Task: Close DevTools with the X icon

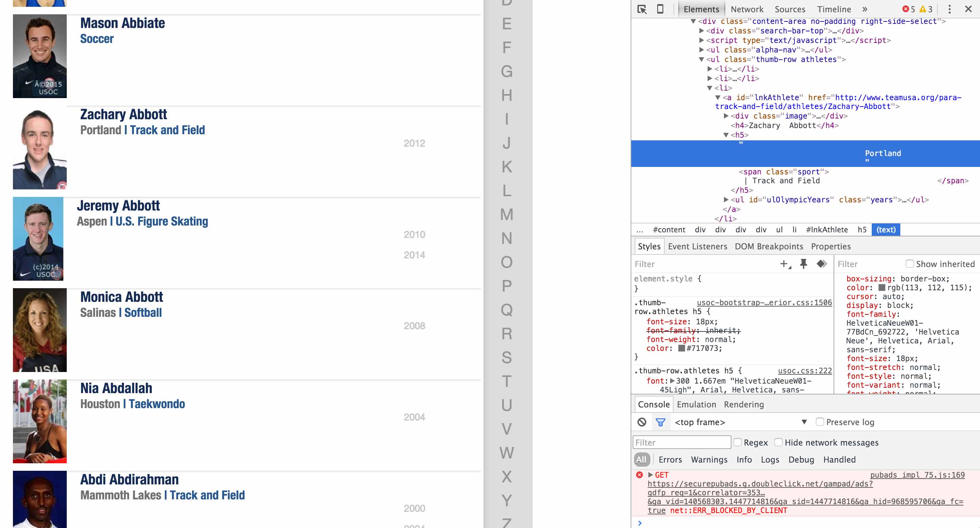Action: [x=968, y=9]
